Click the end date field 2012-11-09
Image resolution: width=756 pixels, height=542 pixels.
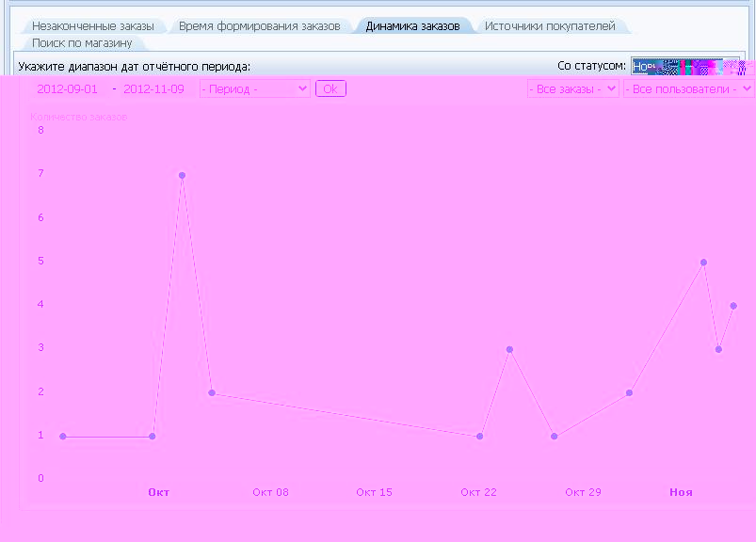tap(153, 88)
